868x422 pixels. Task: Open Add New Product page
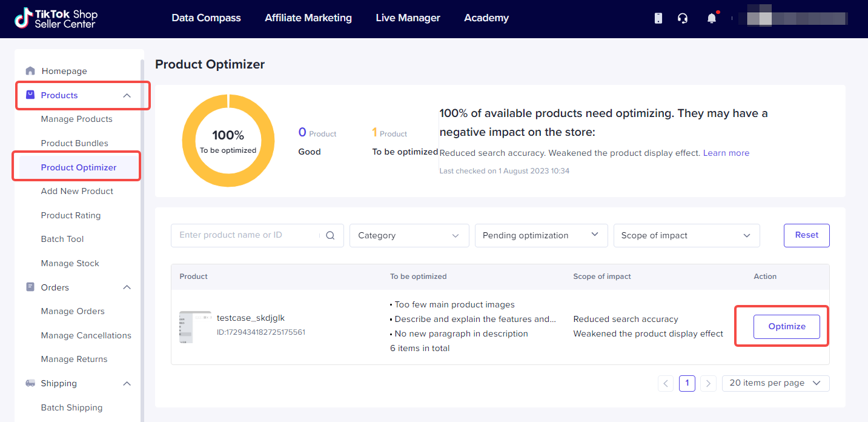(78, 191)
